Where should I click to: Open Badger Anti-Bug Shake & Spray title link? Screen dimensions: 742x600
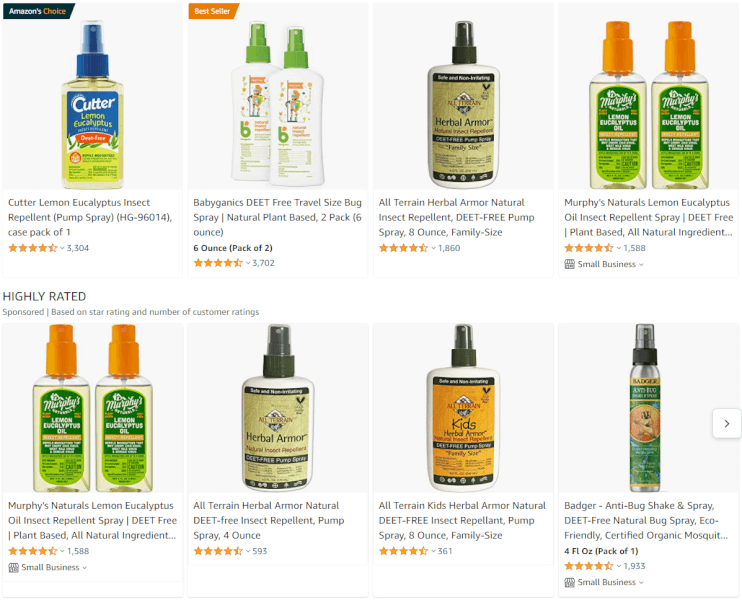646,521
